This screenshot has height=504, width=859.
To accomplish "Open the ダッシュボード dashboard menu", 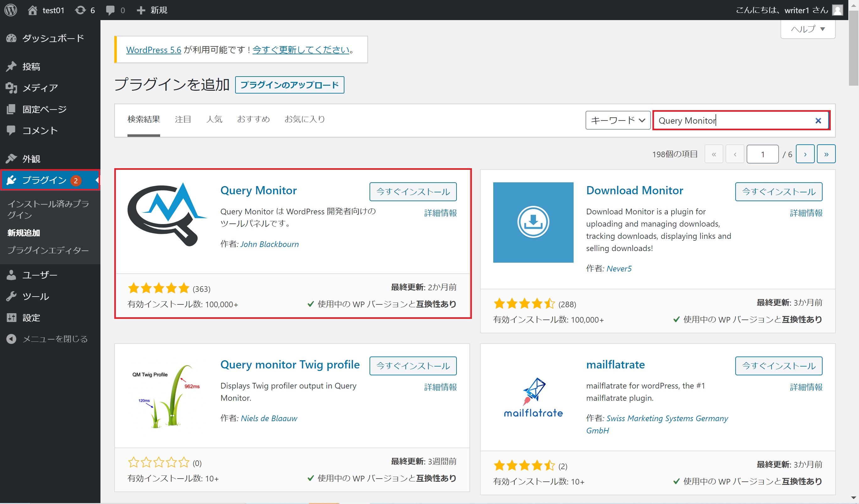I will [53, 38].
